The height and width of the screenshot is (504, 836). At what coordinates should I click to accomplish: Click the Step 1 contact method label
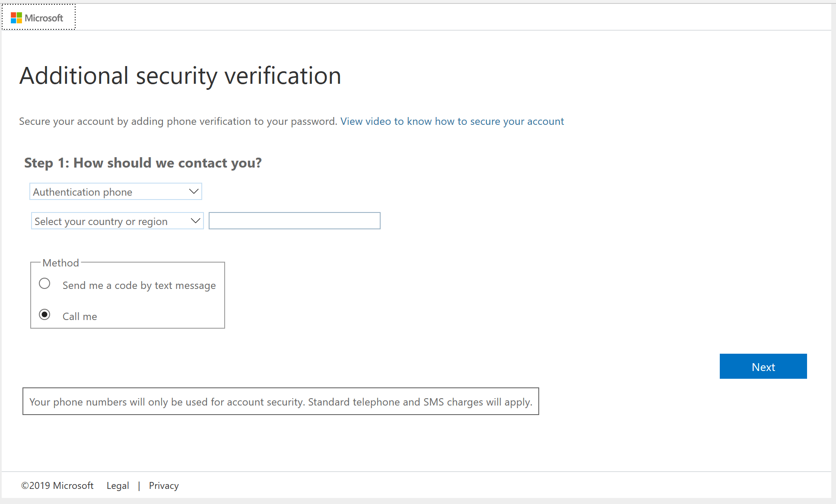point(144,162)
